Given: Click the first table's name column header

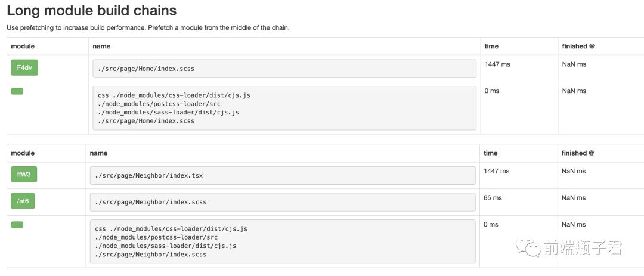Looking at the screenshot, I should point(101,46).
